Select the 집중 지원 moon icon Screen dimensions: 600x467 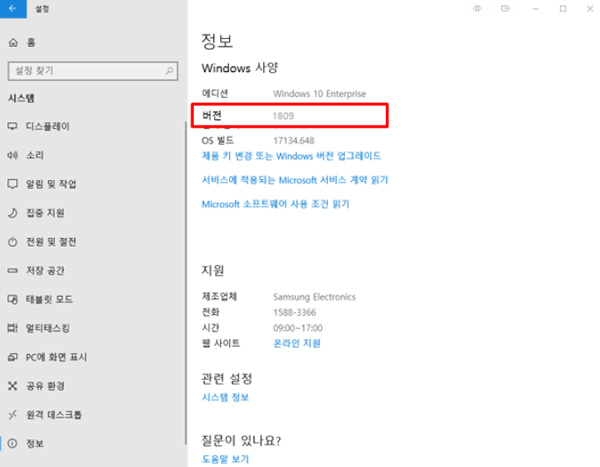[x=13, y=213]
